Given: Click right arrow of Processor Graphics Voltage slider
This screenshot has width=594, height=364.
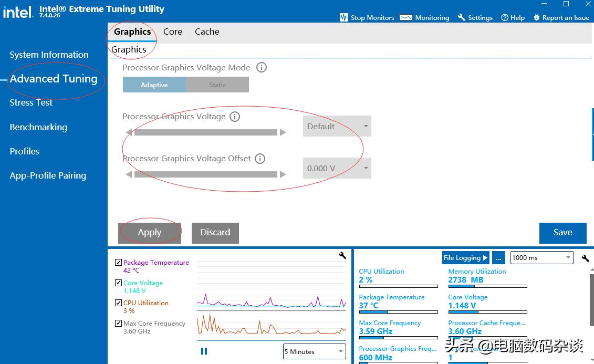Looking at the screenshot, I should point(283,132).
